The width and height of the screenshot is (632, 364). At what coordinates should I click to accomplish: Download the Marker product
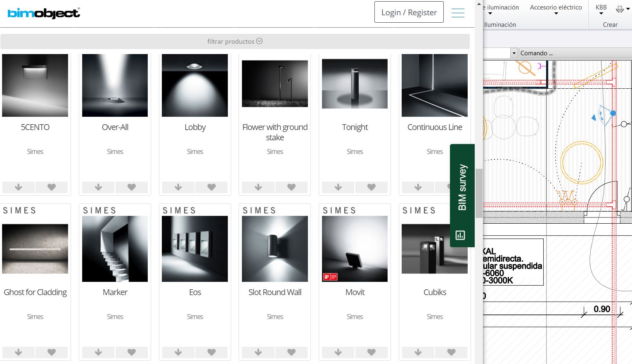[x=98, y=352]
